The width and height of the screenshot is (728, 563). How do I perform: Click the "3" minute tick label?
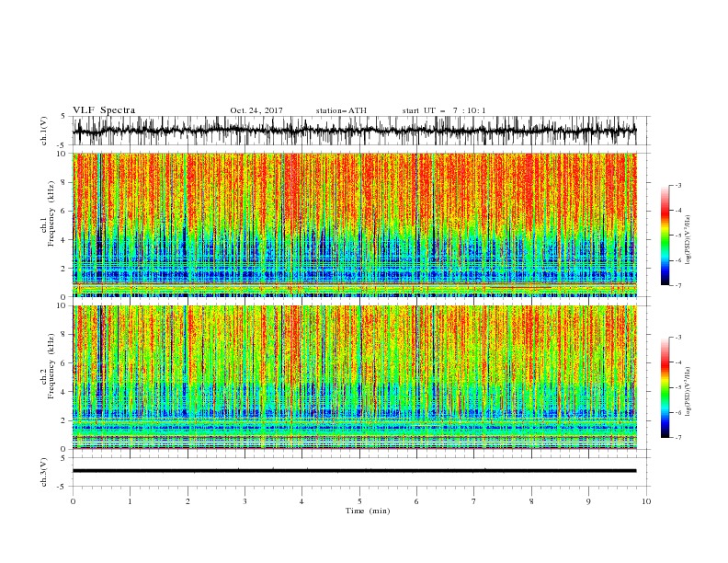(x=245, y=501)
